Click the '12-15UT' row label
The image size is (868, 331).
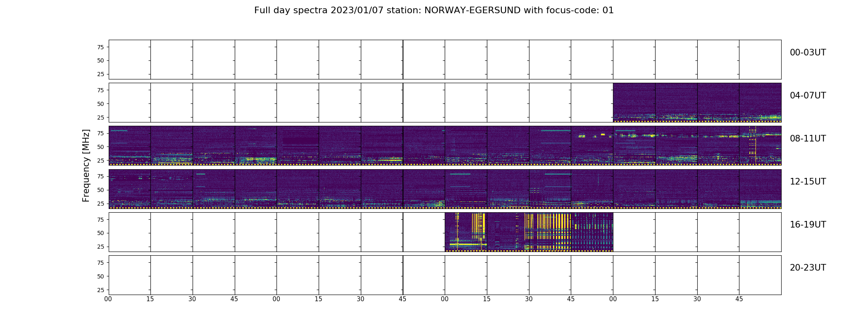click(808, 182)
